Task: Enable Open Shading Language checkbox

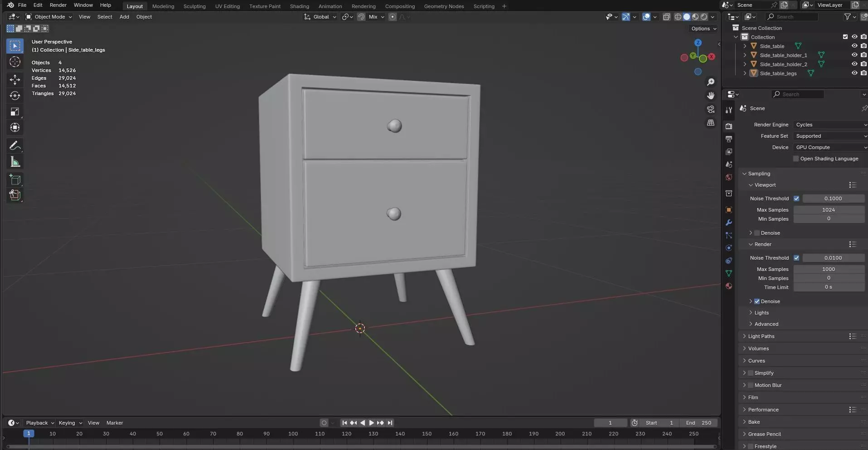Action: point(796,159)
